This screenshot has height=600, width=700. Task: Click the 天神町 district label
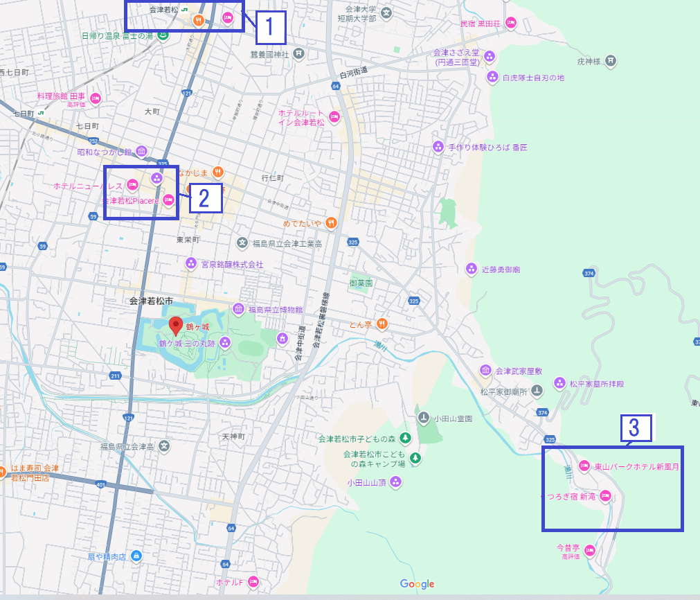click(233, 436)
